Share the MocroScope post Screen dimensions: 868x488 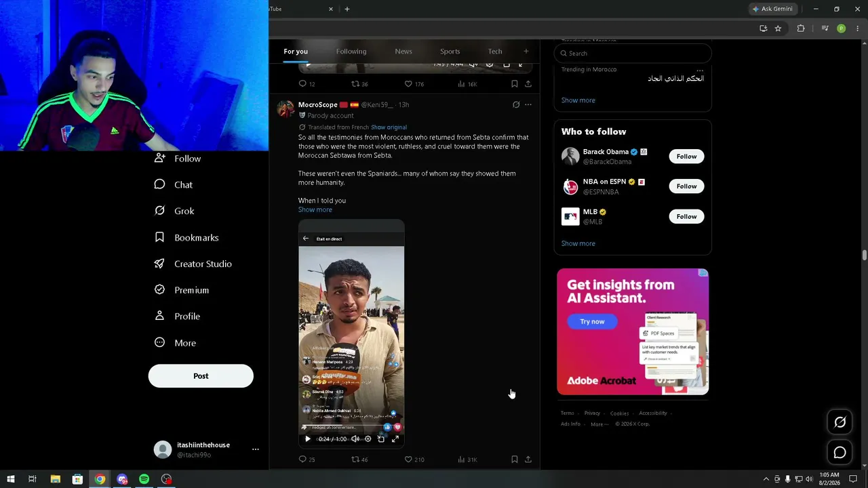(528, 460)
